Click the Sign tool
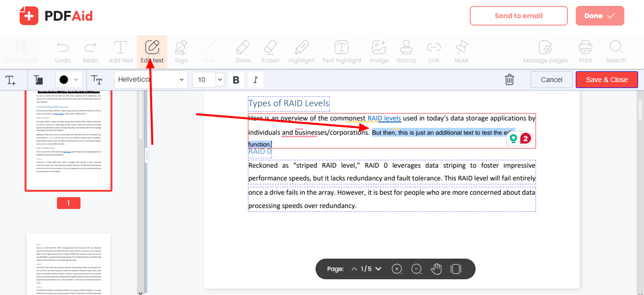The width and height of the screenshot is (644, 295). click(181, 52)
